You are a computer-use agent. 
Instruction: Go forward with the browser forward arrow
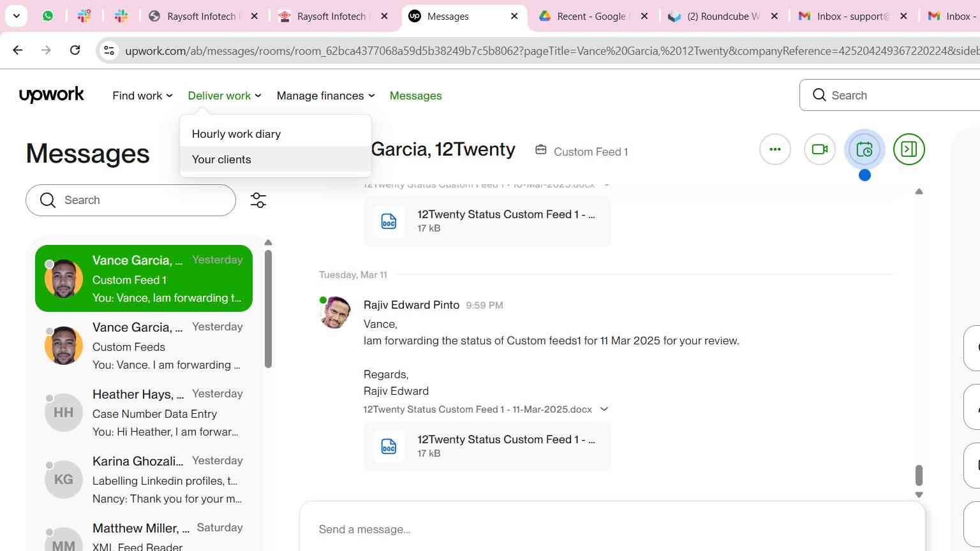(x=46, y=50)
